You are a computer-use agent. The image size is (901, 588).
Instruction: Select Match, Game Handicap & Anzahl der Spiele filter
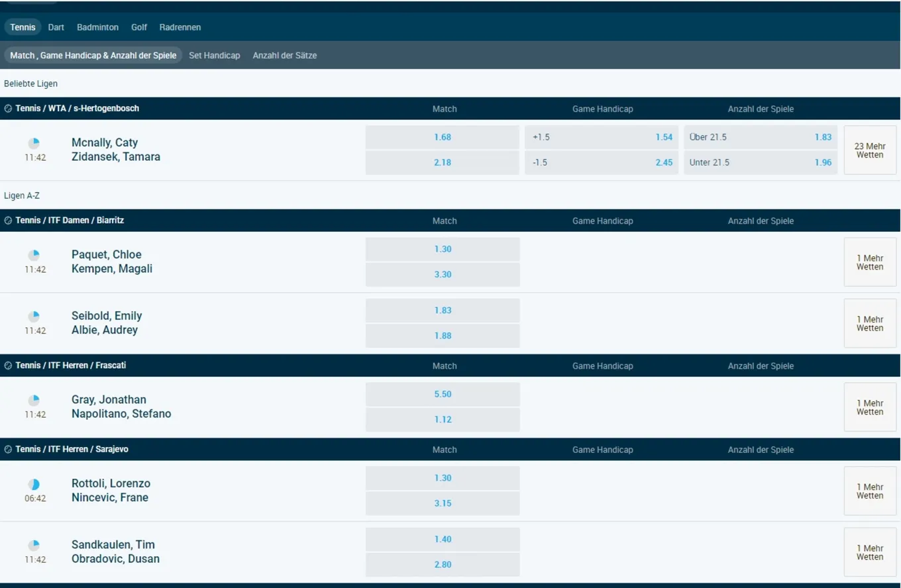pyautogui.click(x=93, y=56)
